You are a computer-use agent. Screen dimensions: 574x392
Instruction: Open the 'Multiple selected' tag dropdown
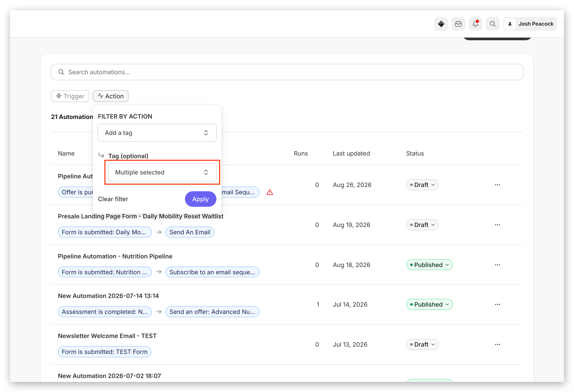point(162,172)
